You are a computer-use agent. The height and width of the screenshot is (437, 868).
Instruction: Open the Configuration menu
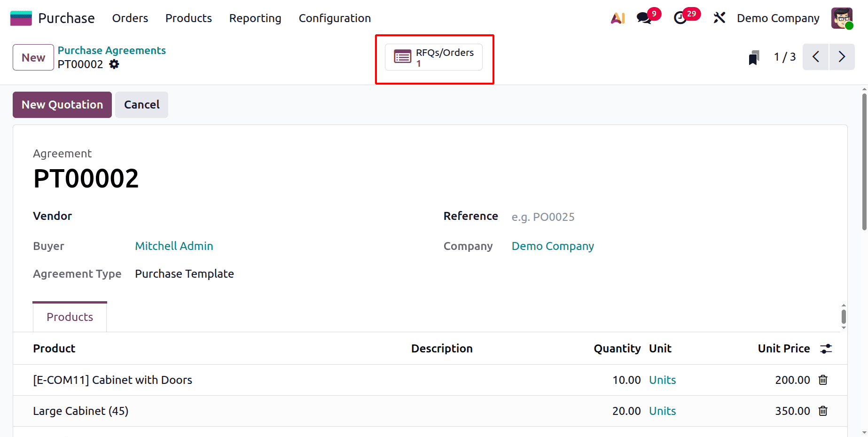[x=335, y=18]
